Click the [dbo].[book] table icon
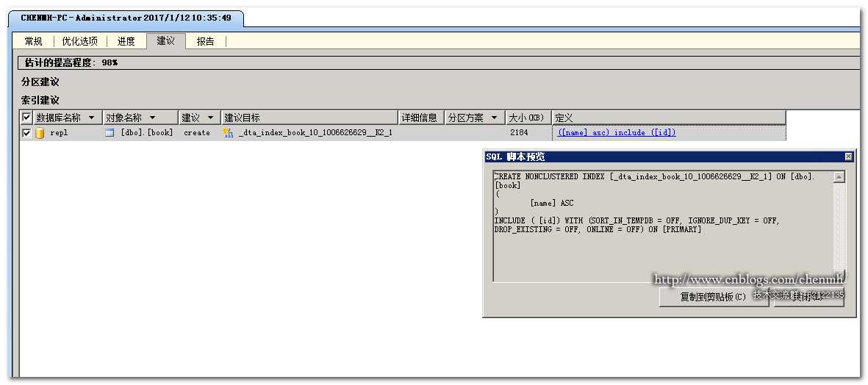This screenshot has height=385, width=868. click(110, 133)
